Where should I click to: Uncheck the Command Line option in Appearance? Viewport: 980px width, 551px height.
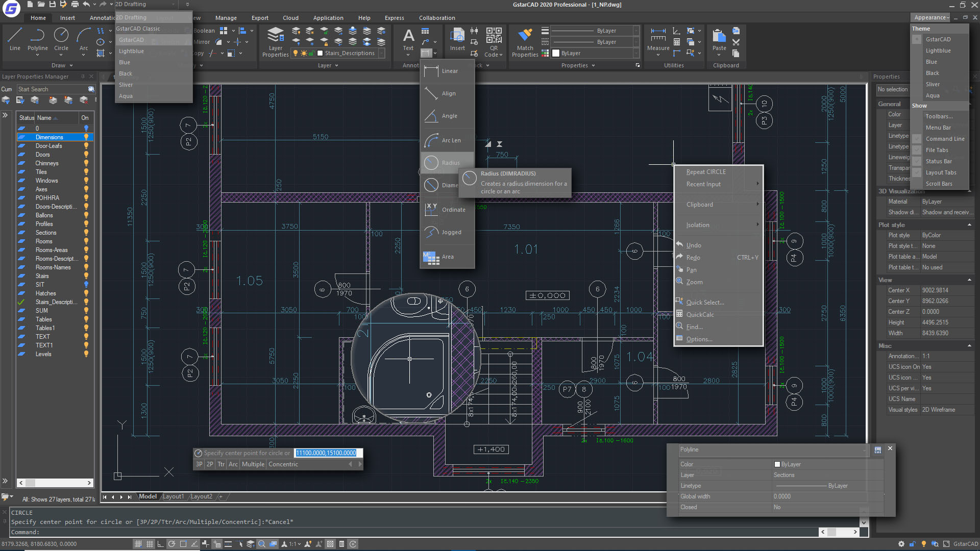[917, 138]
